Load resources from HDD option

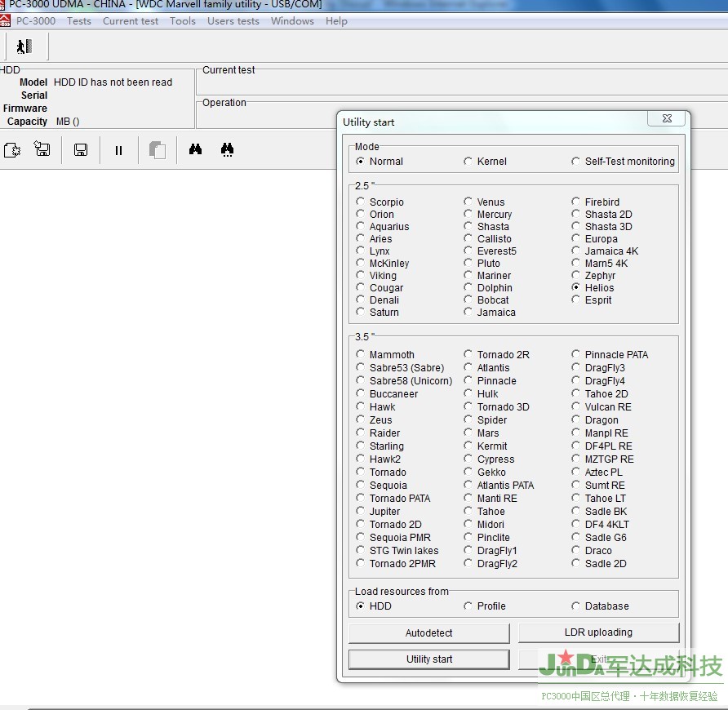tap(360, 606)
